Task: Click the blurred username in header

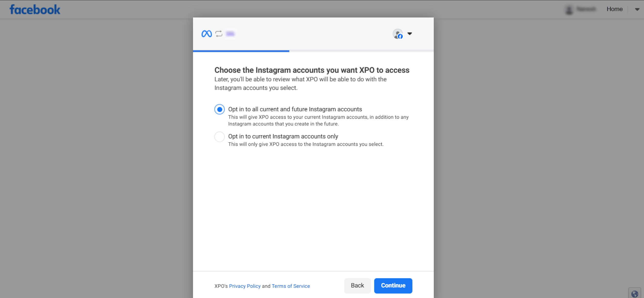Action: tap(586, 9)
